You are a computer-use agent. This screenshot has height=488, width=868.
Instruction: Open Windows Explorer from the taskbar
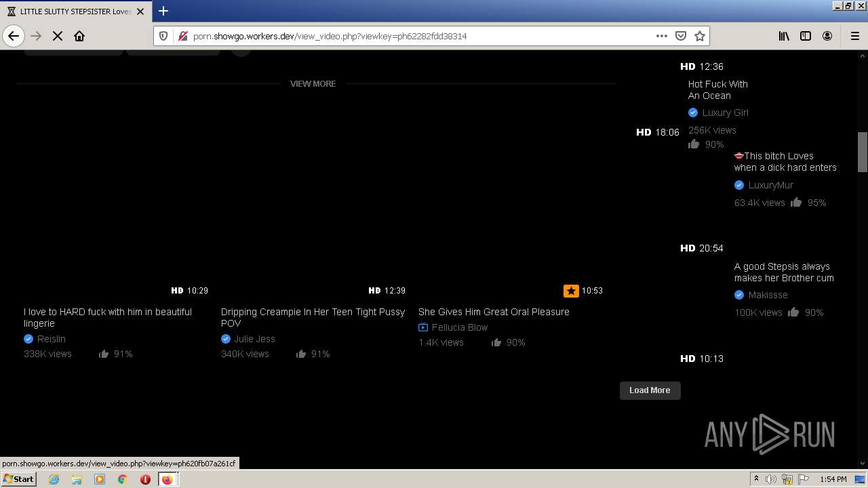(x=77, y=479)
